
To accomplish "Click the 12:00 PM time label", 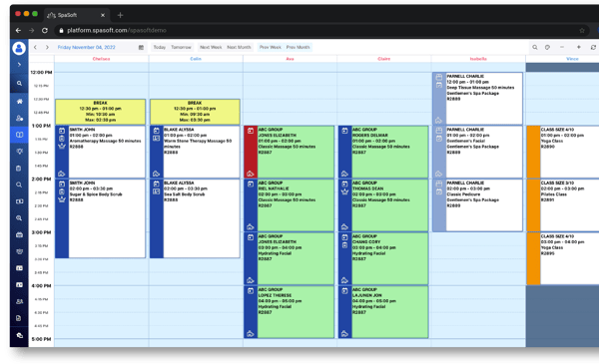I will tap(41, 72).
